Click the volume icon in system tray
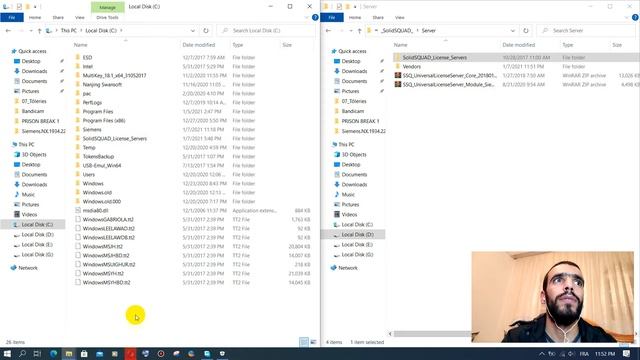This screenshot has width=640, height=360. (571, 354)
